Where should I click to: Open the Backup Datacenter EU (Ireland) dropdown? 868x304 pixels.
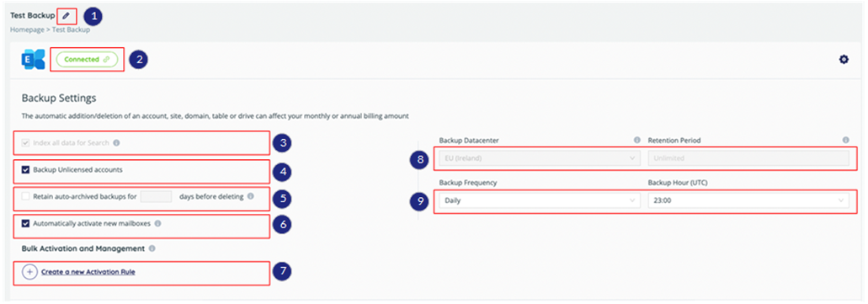click(539, 158)
